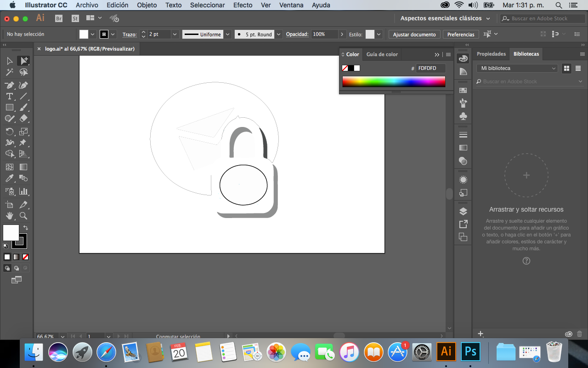588x368 pixels.
Task: Click the Trazo stroke label link
Action: [x=130, y=34]
